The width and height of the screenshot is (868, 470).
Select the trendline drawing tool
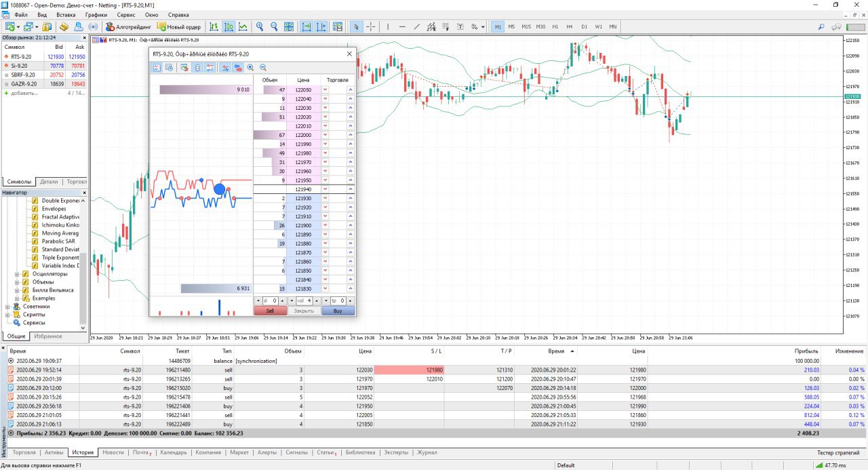coord(416,27)
